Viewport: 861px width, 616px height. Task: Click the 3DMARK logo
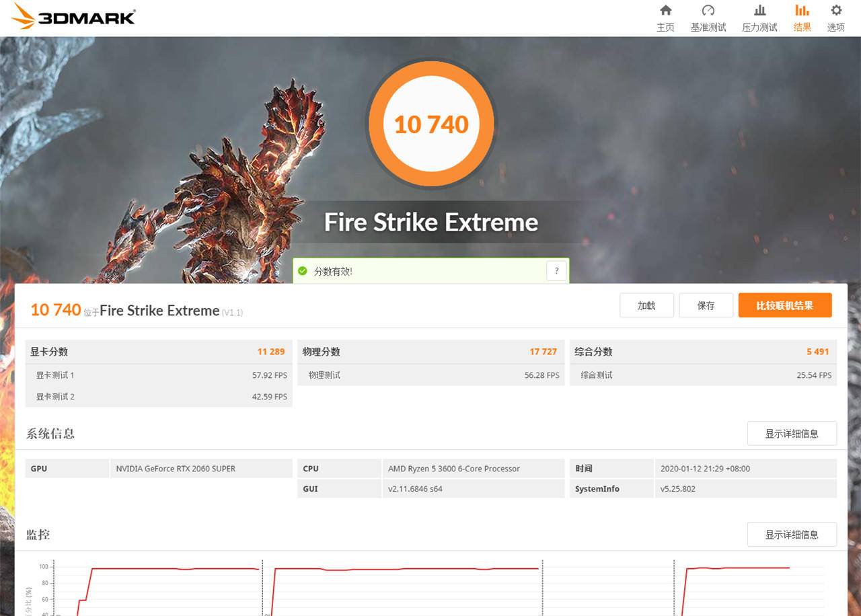click(73, 17)
